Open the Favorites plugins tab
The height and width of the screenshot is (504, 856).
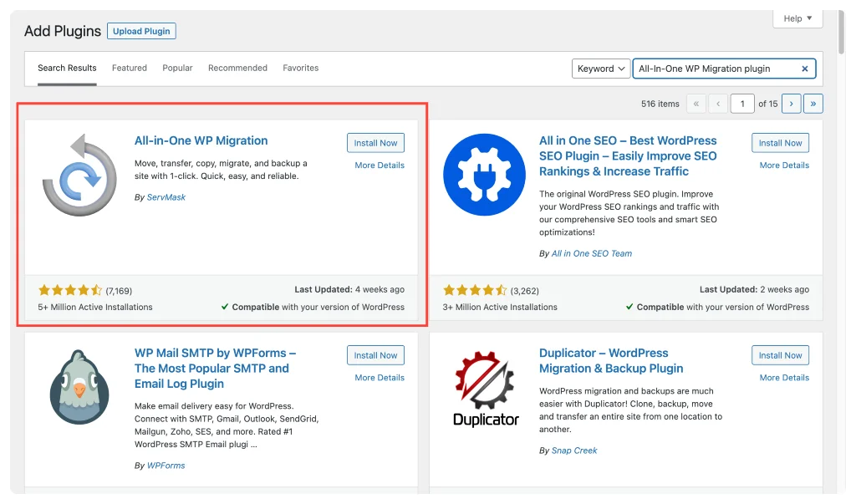click(x=301, y=69)
